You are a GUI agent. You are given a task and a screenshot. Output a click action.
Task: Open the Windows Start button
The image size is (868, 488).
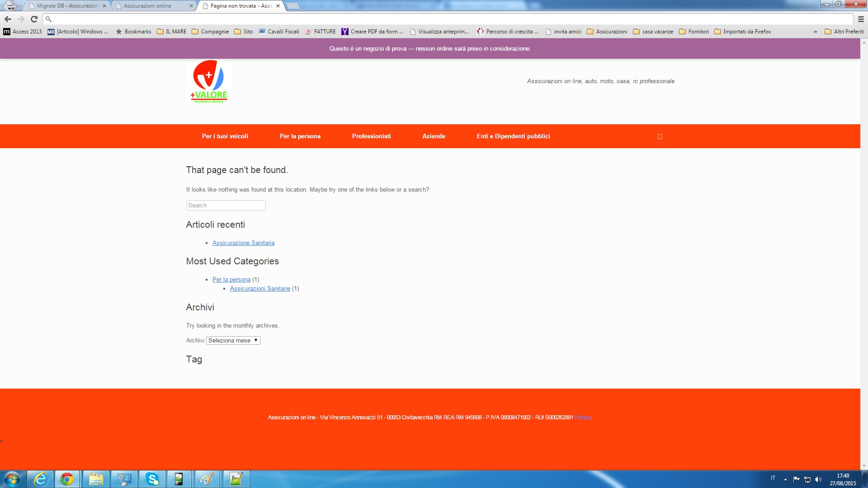(12, 479)
